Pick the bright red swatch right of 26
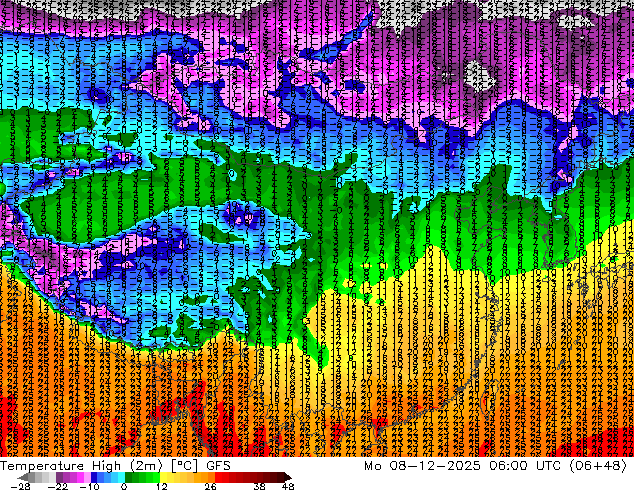 tap(218, 477)
